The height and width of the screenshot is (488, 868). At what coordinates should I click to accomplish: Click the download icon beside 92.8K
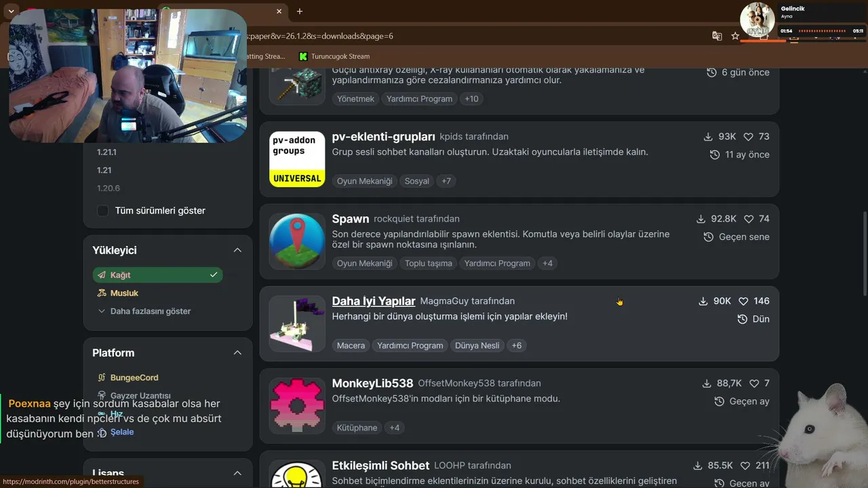[701, 219]
